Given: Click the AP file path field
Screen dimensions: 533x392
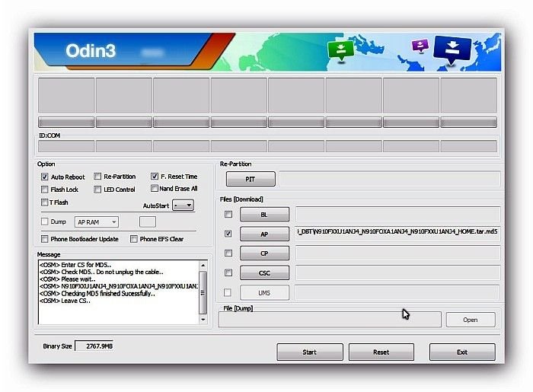Looking at the screenshot, I should coord(397,234).
